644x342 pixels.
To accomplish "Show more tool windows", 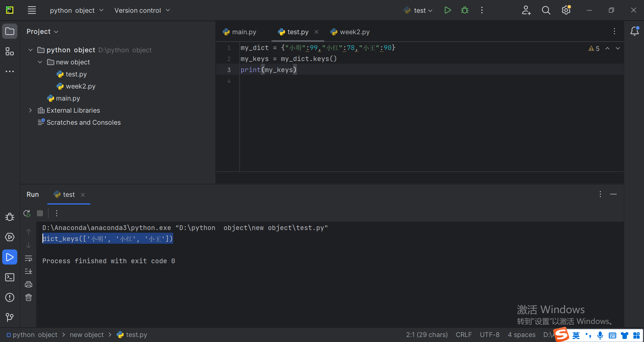I will (10, 71).
